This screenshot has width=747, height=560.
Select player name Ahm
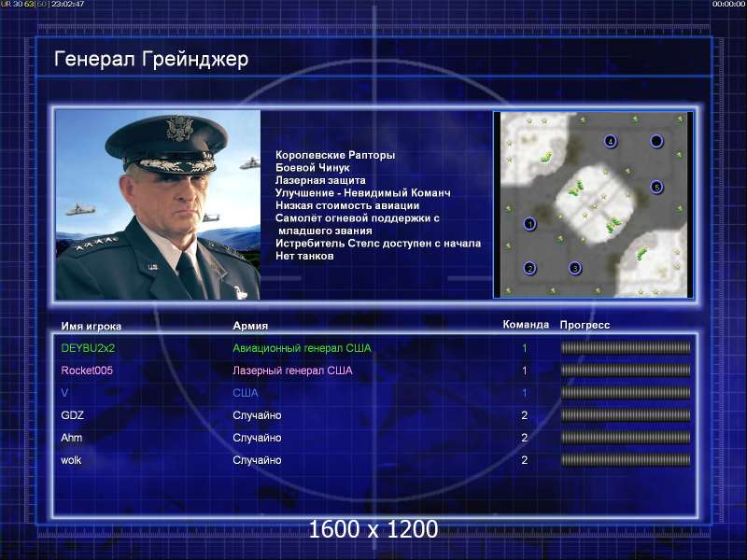click(x=72, y=438)
